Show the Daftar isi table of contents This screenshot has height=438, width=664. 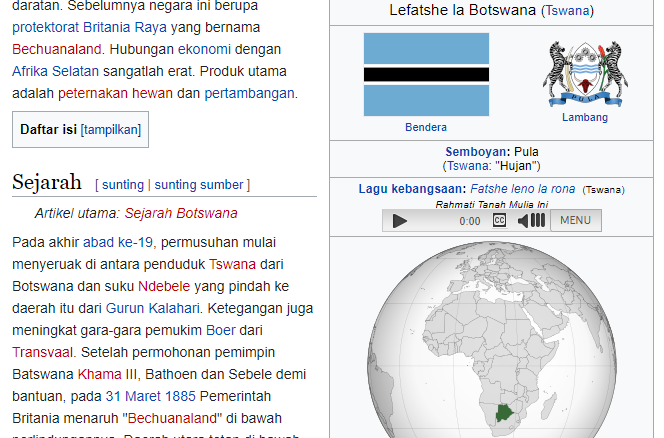111,130
